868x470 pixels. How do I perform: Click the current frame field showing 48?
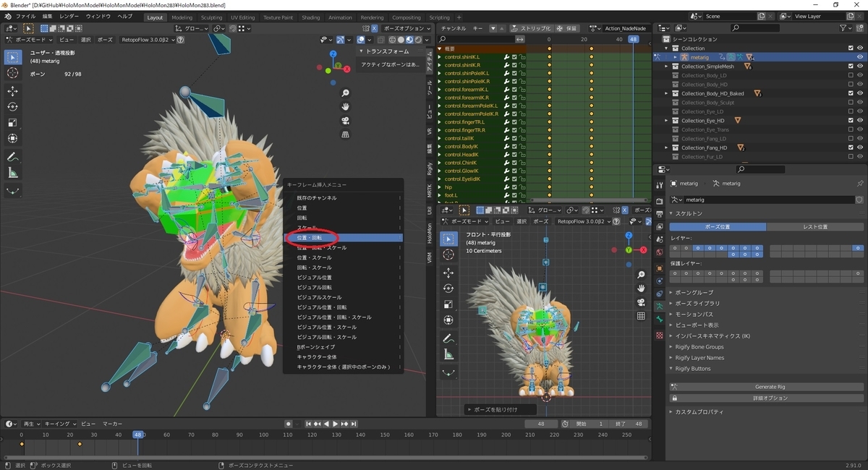tap(542, 424)
